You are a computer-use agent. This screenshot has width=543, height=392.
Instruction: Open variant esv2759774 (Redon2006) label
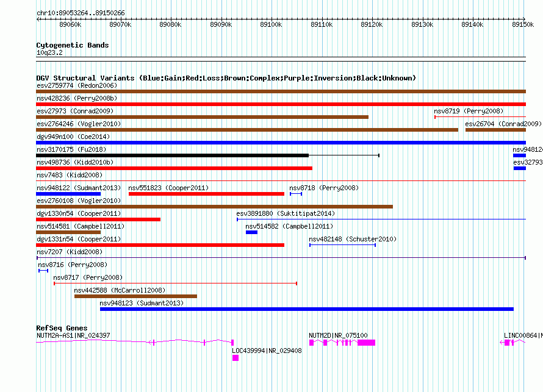77,85
